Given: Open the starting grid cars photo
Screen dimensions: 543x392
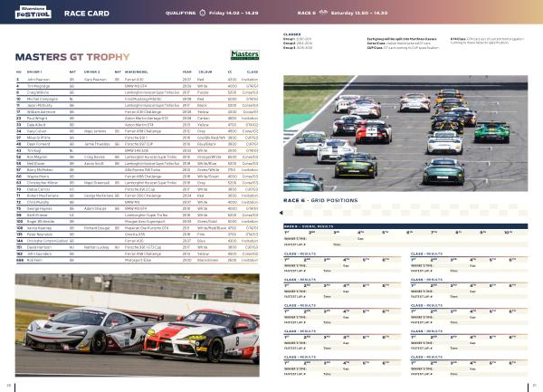Looking at the screenshot, I should [405, 133].
